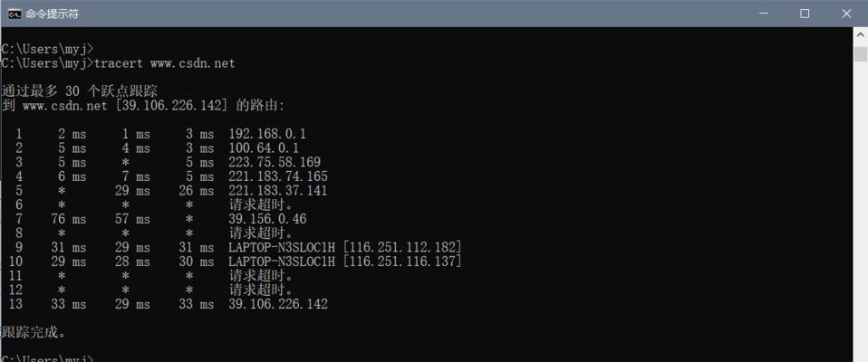The width and height of the screenshot is (868, 362).
Task: Click LAPTOP-N3SLOC1H entry with 116.251.116.137
Action: (345, 262)
